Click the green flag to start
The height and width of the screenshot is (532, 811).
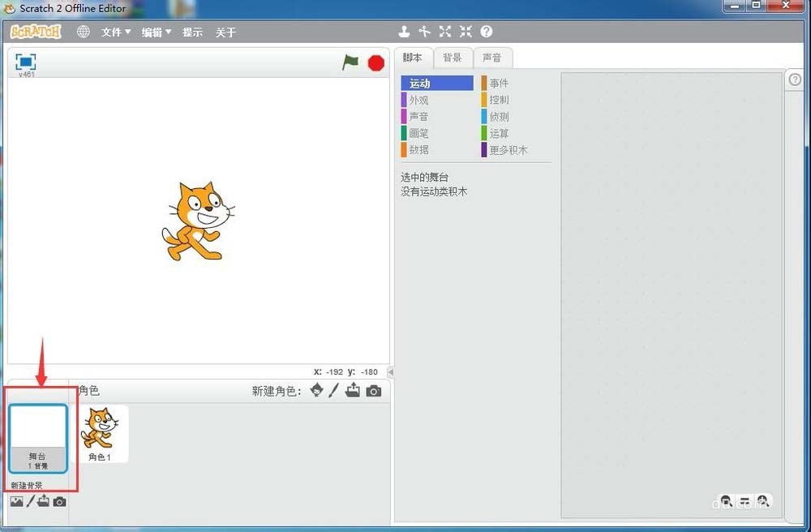point(350,62)
